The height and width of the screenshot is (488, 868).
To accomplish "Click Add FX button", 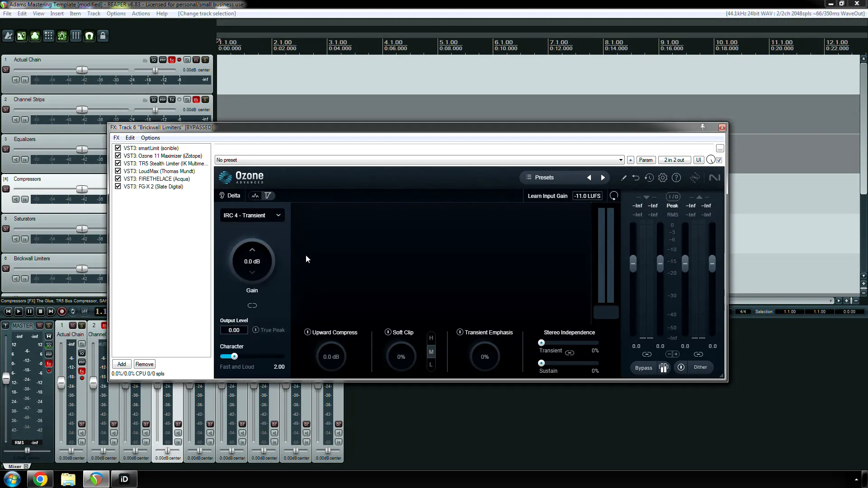I will 122,364.
